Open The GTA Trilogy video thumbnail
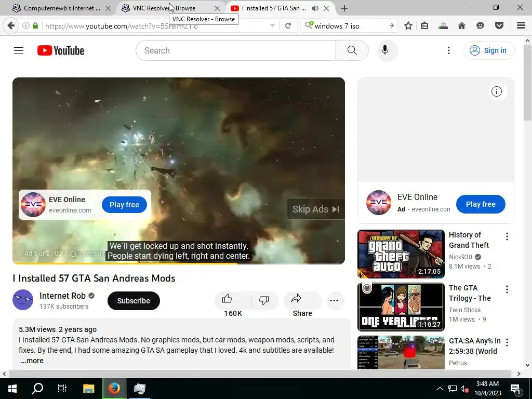This screenshot has height=399, width=532. pos(401,307)
